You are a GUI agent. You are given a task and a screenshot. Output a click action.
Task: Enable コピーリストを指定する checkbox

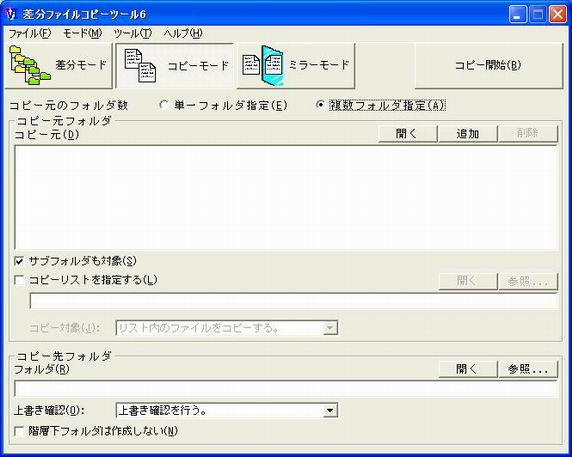coord(19,280)
